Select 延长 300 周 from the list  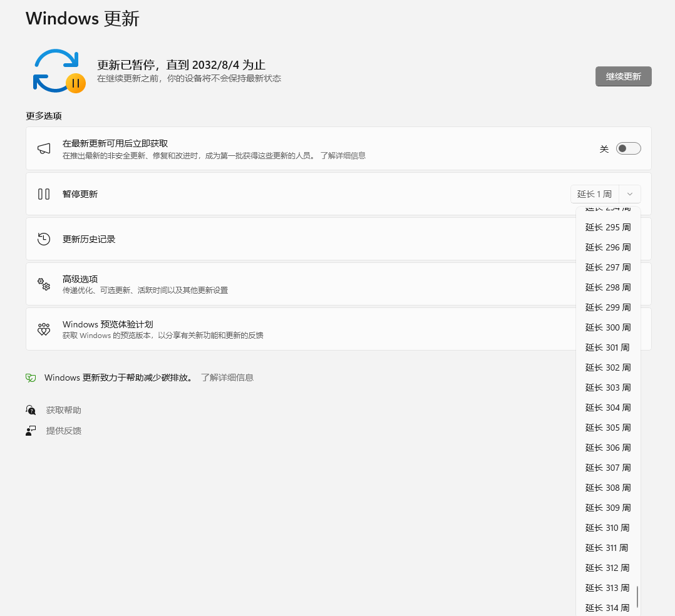point(608,327)
